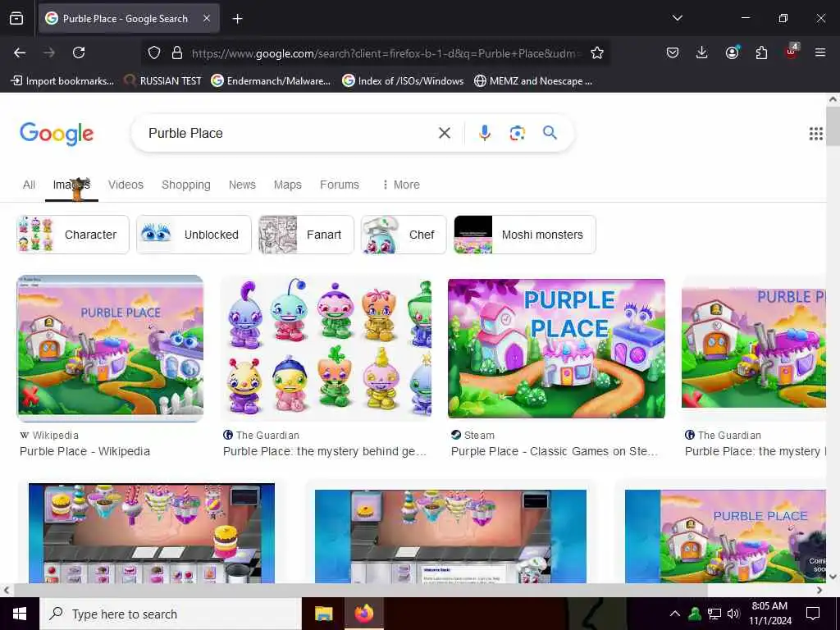The width and height of the screenshot is (840, 630).
Task: Open the Windows notification center
Action: tap(813, 614)
